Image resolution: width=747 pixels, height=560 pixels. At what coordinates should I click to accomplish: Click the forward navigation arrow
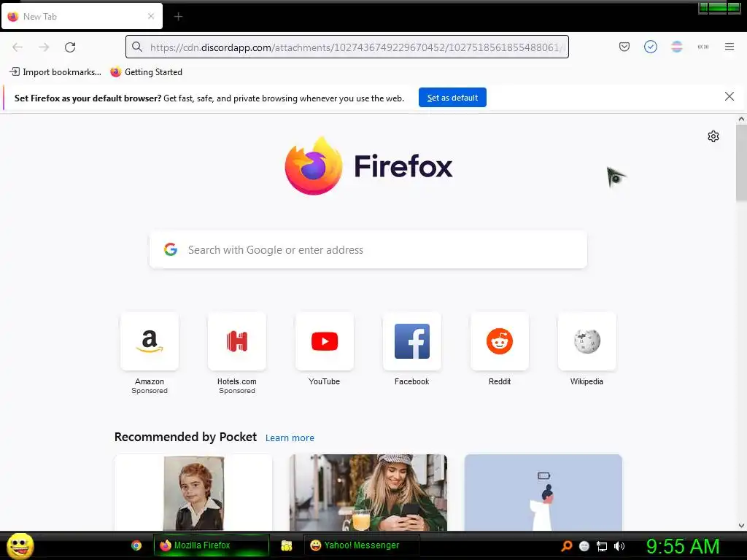click(44, 47)
